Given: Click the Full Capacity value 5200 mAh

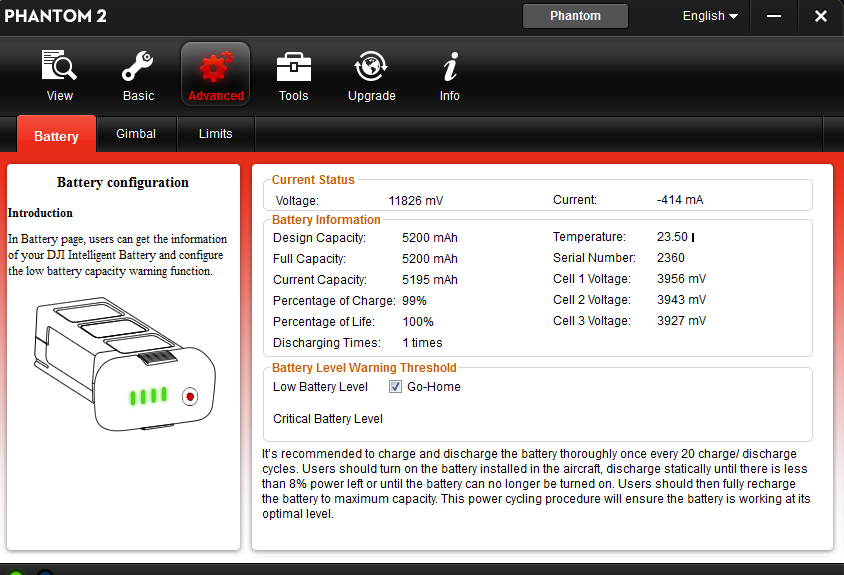Looking at the screenshot, I should pyautogui.click(x=430, y=259).
